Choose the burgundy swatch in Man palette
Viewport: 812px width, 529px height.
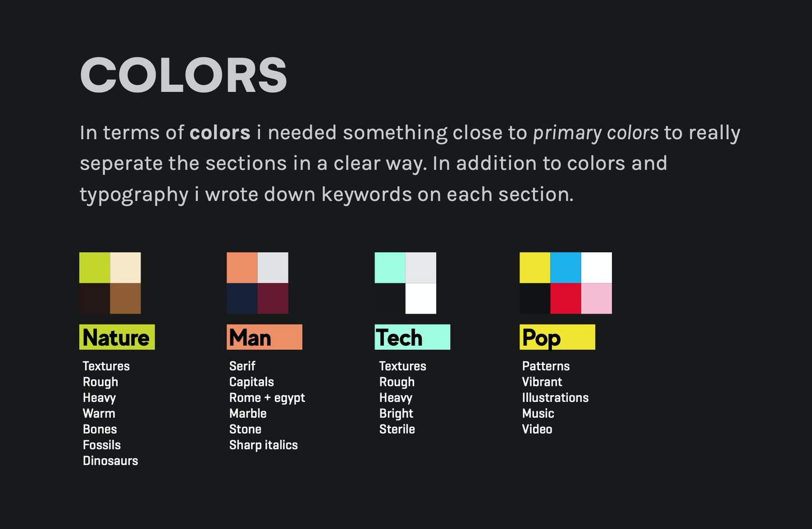pos(273,298)
